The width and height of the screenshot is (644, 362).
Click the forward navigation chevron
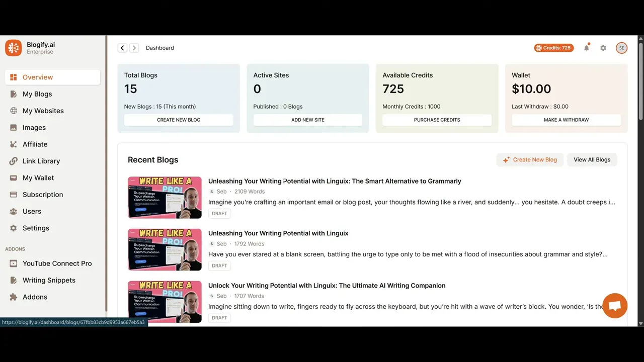134,48
